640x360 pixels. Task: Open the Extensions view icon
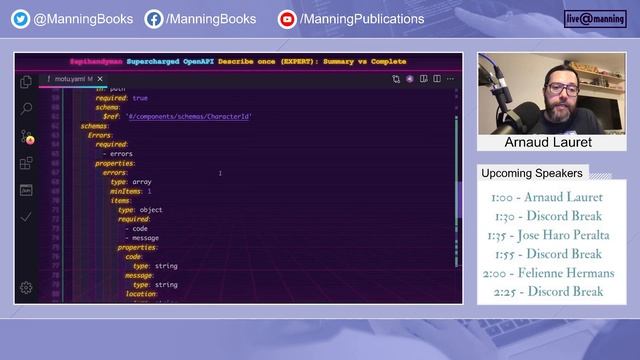(26, 163)
